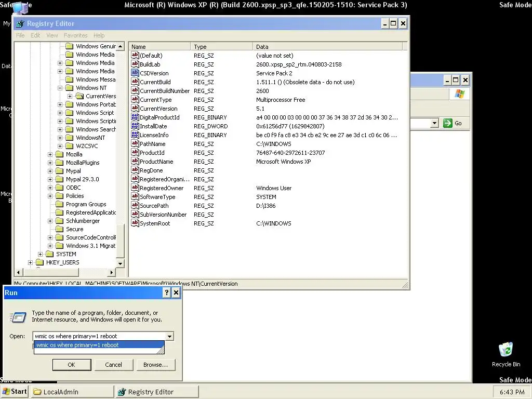Open the View menu
The image size is (532, 399).
tap(52, 35)
